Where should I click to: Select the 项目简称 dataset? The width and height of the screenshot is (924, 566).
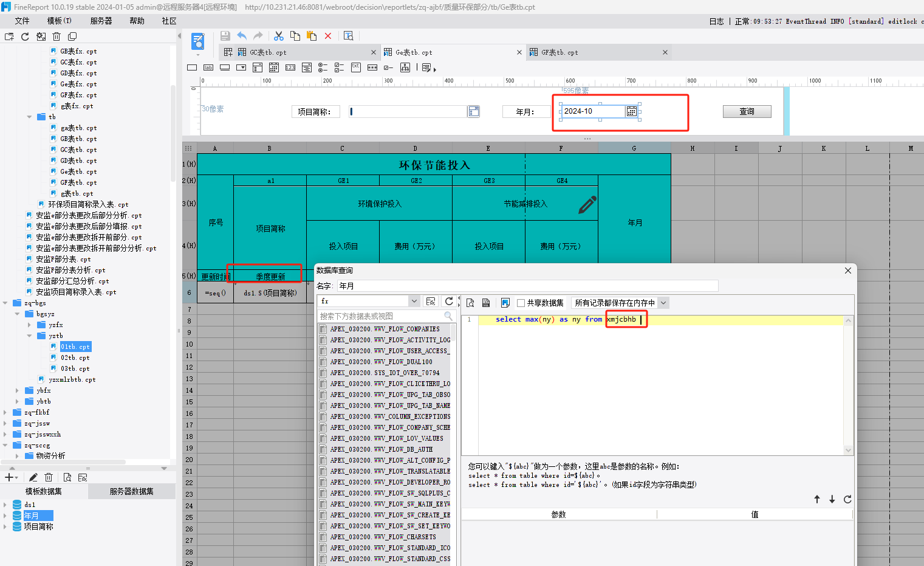[38, 526]
